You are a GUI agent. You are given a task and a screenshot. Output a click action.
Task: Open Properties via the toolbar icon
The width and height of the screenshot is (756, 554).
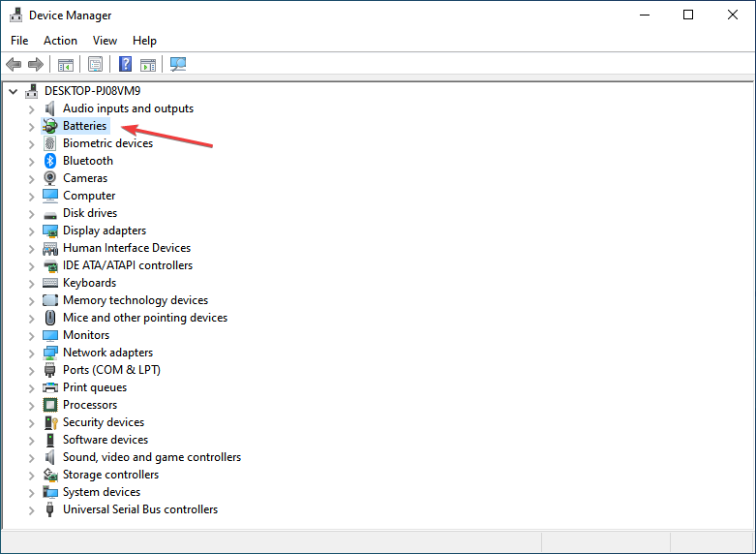click(95, 64)
